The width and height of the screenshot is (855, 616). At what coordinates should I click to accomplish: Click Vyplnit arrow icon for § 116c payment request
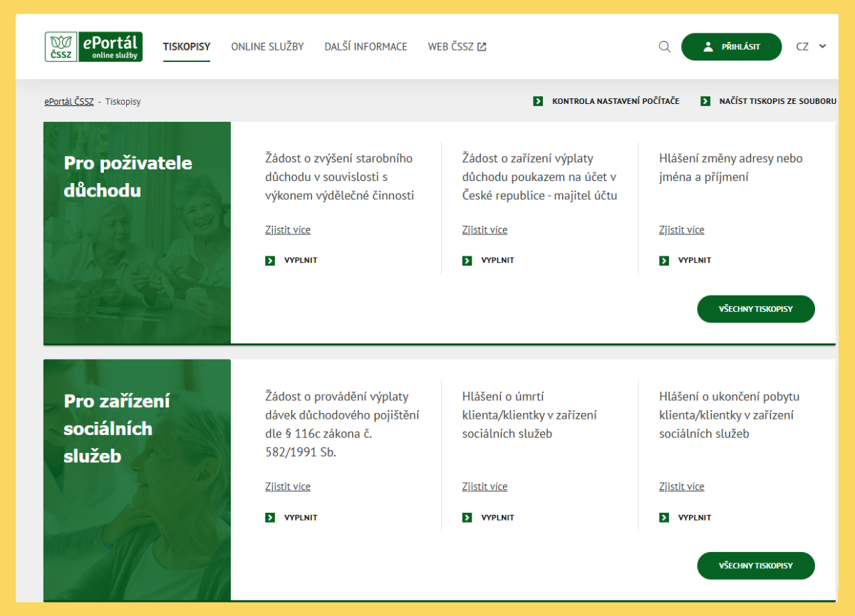coord(270,518)
